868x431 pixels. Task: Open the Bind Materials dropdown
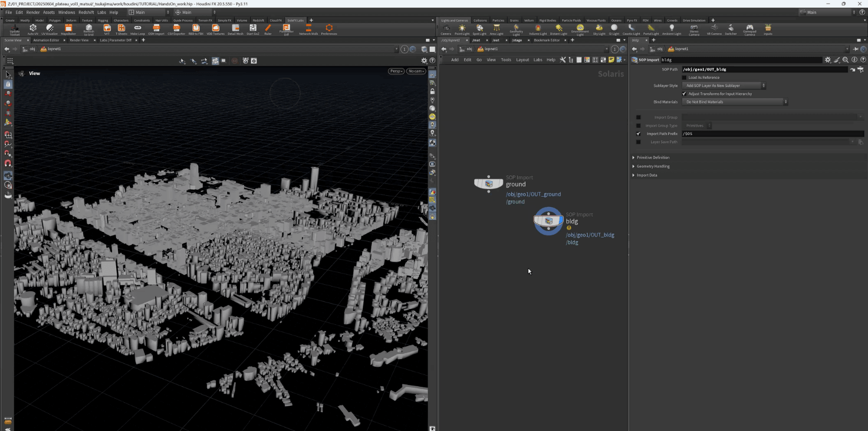tap(735, 102)
